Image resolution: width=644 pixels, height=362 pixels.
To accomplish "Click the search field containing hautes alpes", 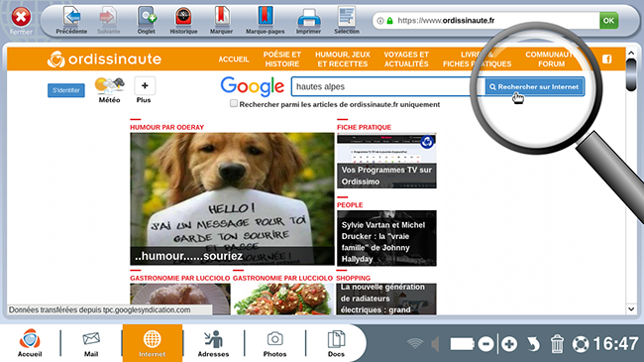I will (387, 87).
